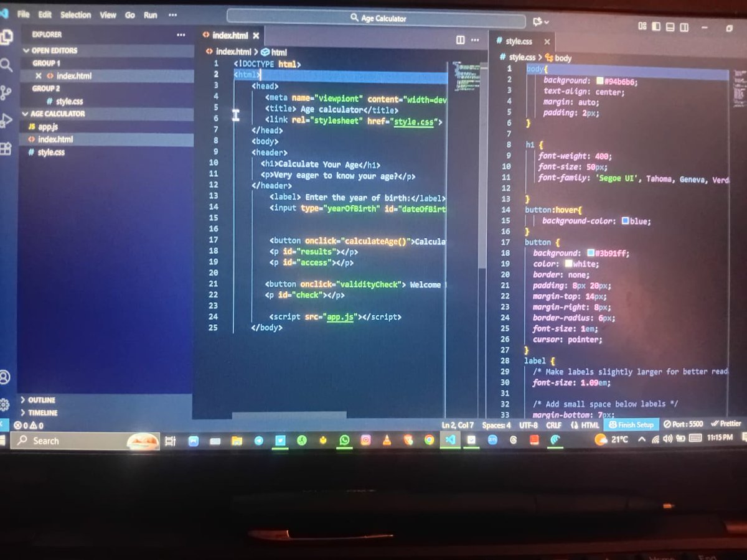Screen dimensions: 747x560
Task: Collapse the Age Calculator folder section
Action: click(x=108, y=114)
